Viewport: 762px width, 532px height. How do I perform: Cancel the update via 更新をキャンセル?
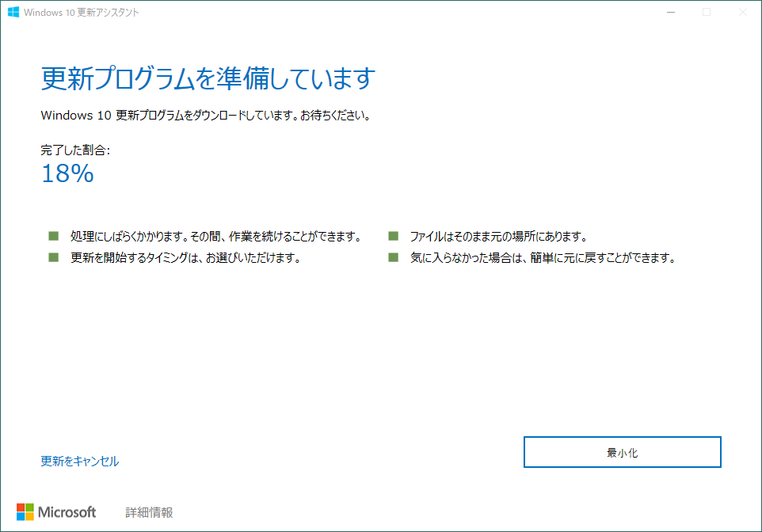(x=78, y=461)
